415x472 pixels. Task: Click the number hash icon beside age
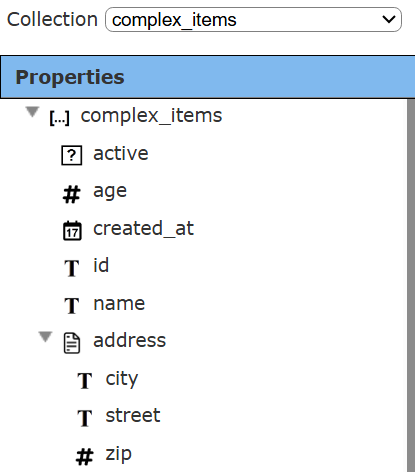pyautogui.click(x=72, y=194)
